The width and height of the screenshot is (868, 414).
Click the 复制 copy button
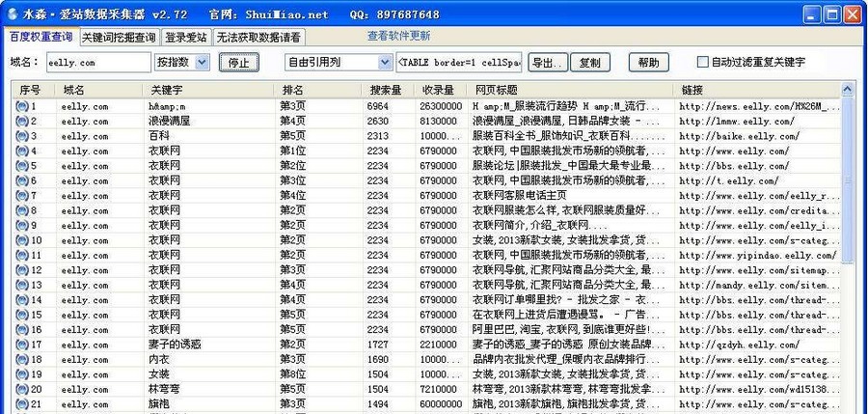tap(590, 63)
